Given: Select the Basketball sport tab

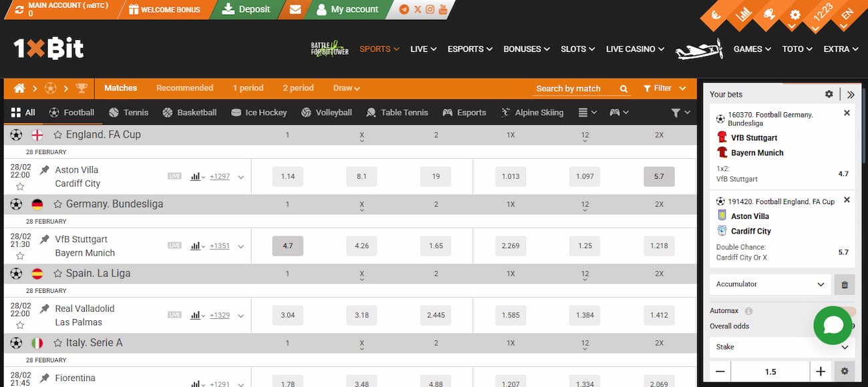Looking at the screenshot, I should click(190, 113).
